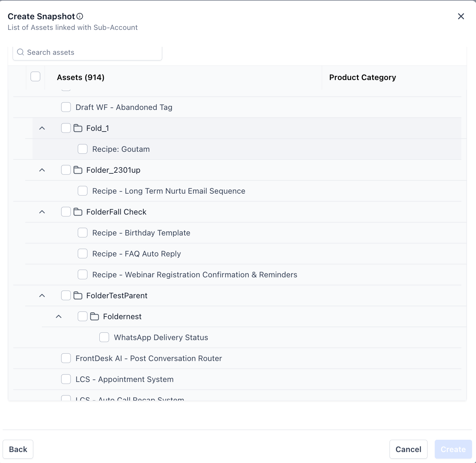The image size is (476, 463).
Task: Click the Back button
Action: (x=18, y=449)
